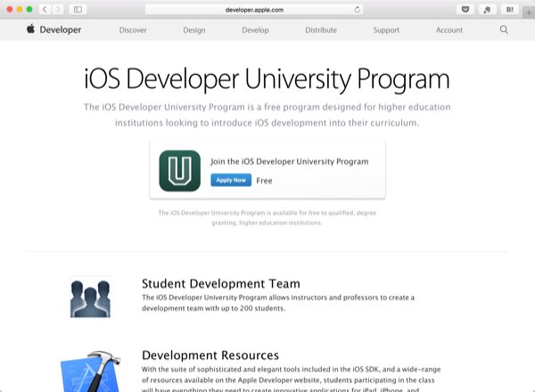Click the Safari forward arrow button
This screenshot has width=535, height=392.
(x=58, y=9)
